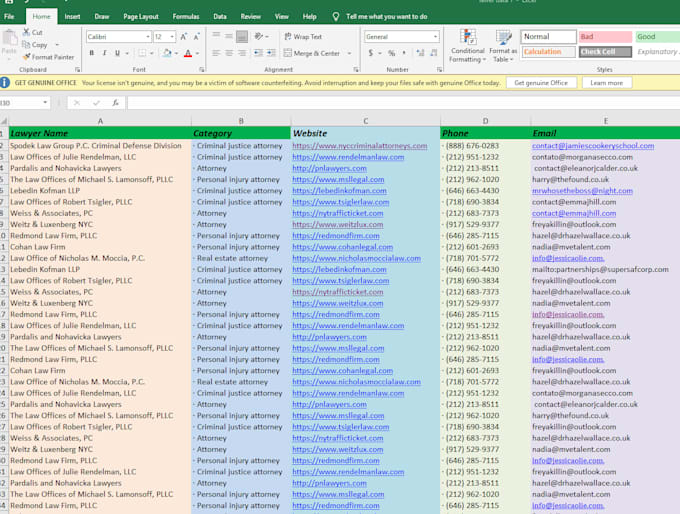
Task: Open Font dialog launcher icon
Action: click(x=202, y=69)
